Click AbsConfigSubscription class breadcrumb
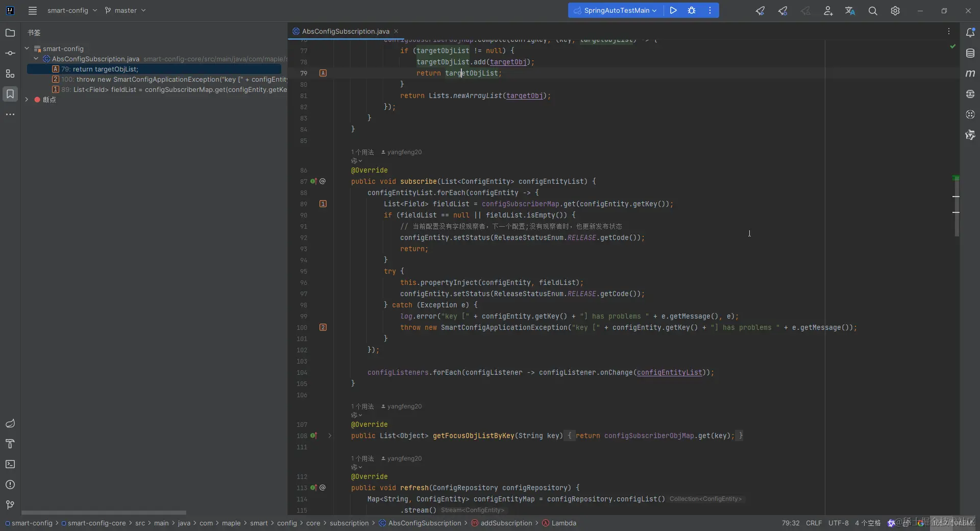Viewport: 980px width, 531px height. click(420, 523)
